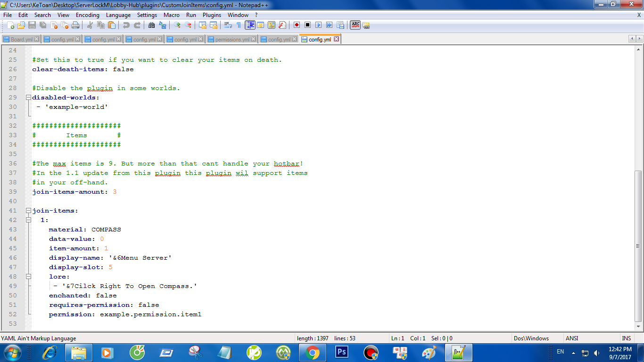Open the Function List toolbar icon
This screenshot has width=644, height=362.
(282, 25)
